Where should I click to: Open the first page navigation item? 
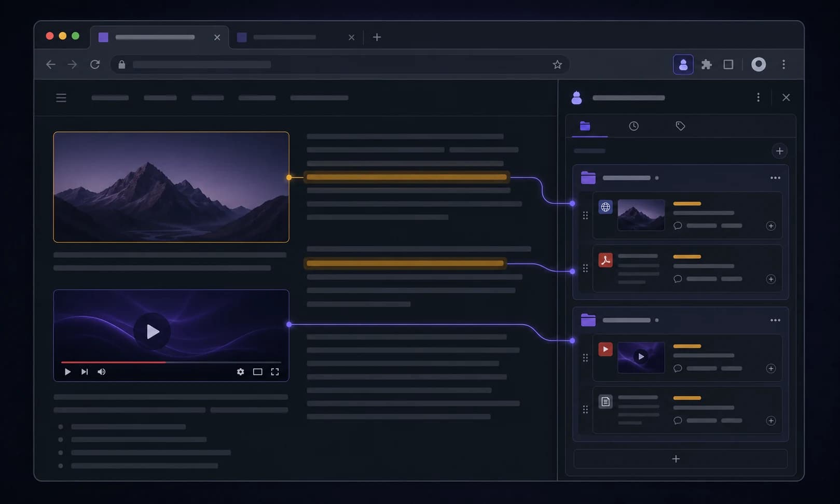[110, 97]
